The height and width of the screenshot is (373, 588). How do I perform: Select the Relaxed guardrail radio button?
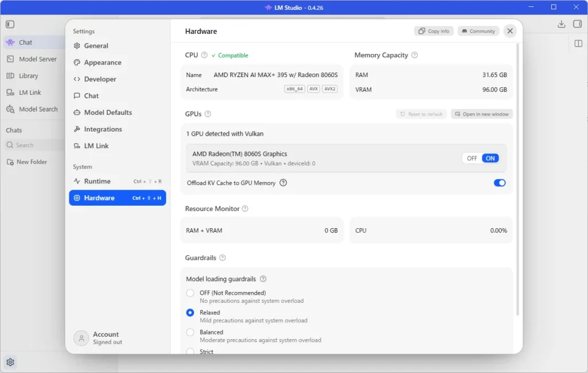(x=190, y=313)
